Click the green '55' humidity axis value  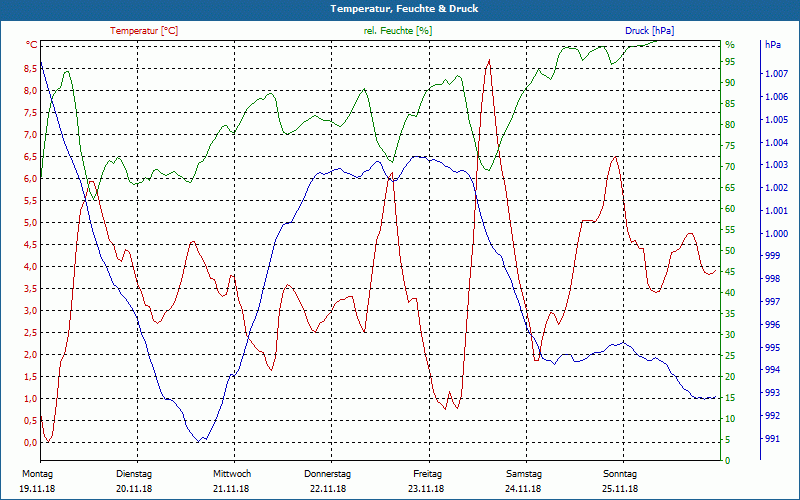[x=730, y=230]
